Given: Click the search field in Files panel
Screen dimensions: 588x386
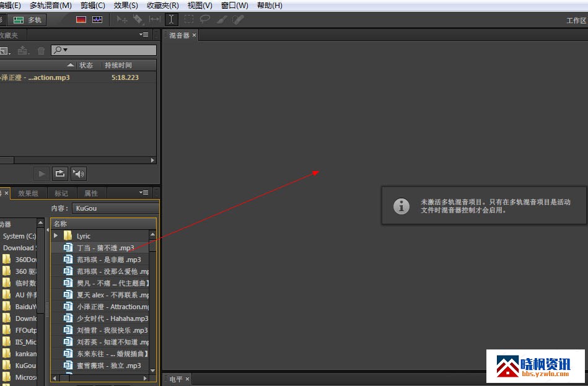Looking at the screenshot, I should [x=104, y=50].
